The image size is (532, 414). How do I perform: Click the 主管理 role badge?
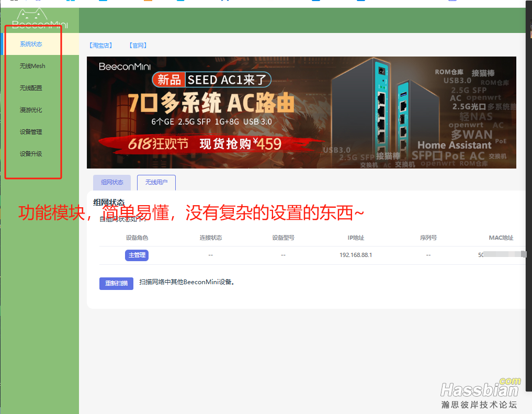point(137,255)
